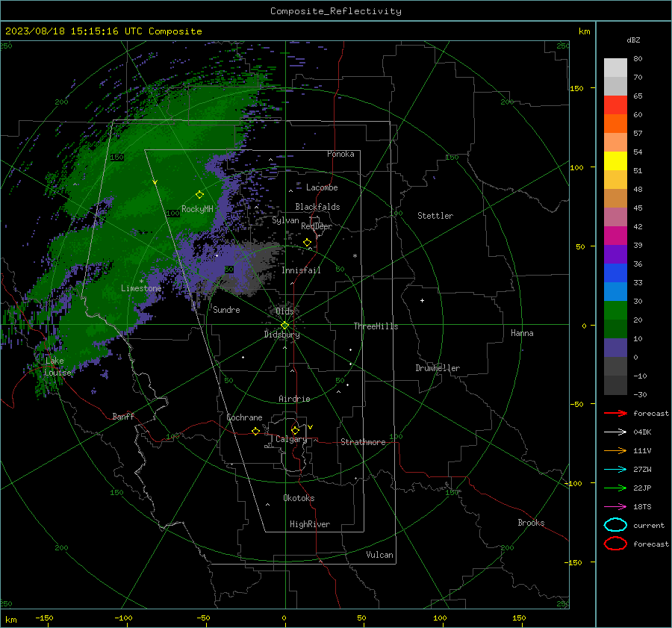This screenshot has width=672, height=628.
Task: Click the Banff city label
Action: click(x=123, y=416)
